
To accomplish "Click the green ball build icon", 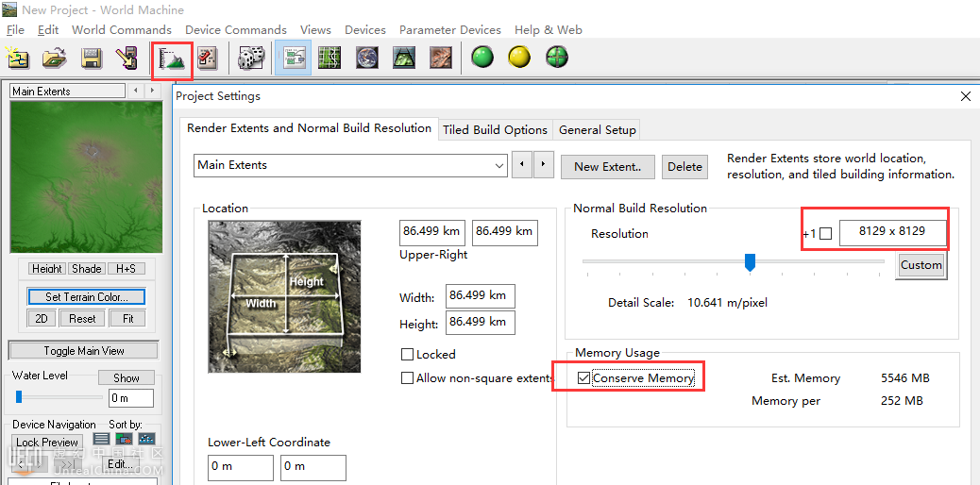I will [482, 58].
